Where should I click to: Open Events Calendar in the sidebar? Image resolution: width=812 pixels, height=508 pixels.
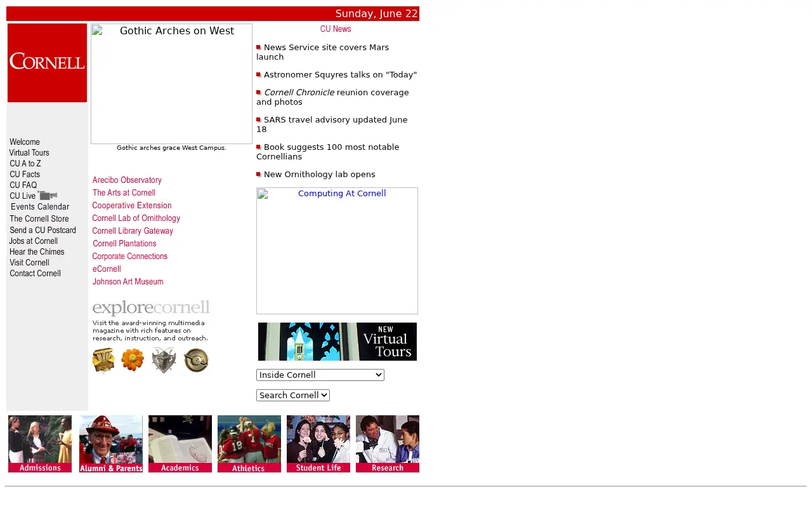40,207
